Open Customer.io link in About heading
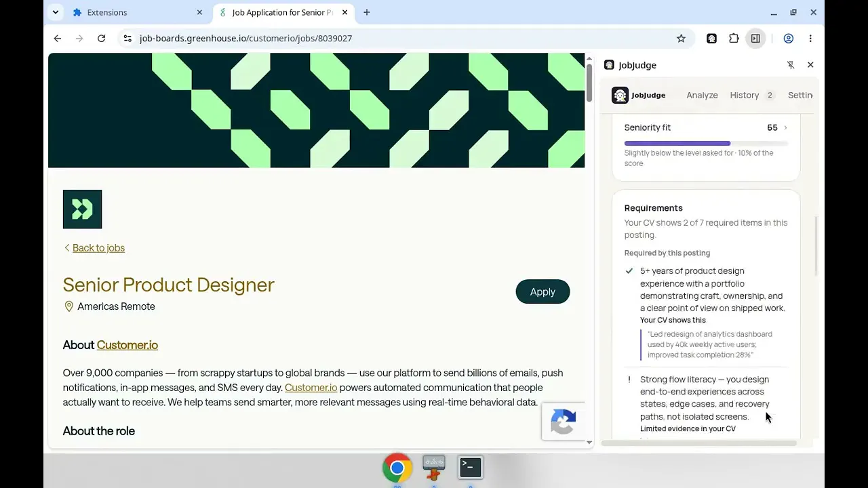868x488 pixels. [x=127, y=345]
